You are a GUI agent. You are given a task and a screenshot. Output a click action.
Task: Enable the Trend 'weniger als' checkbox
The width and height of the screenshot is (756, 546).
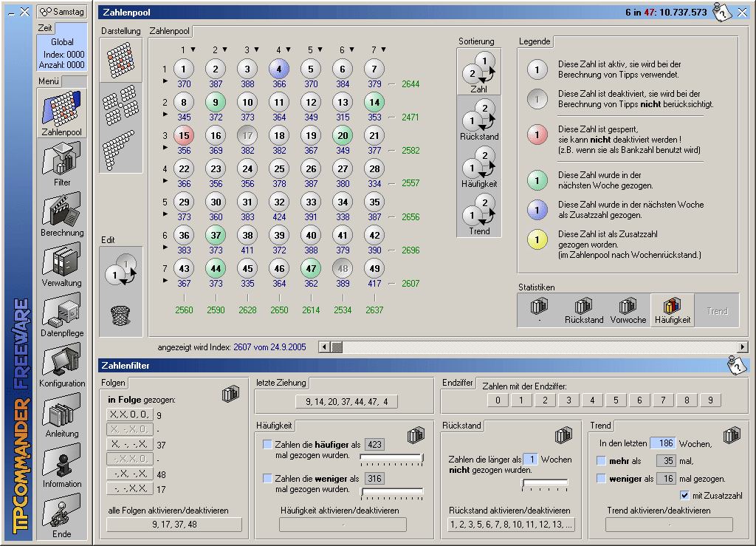point(601,479)
